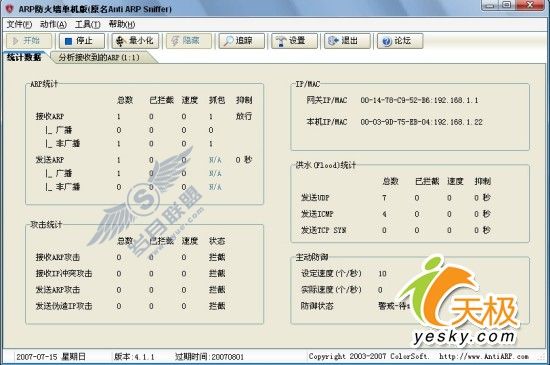Click the magnifier icon on 追踪
Image resolution: width=550 pixels, height=365 pixels.
pyautogui.click(x=228, y=41)
